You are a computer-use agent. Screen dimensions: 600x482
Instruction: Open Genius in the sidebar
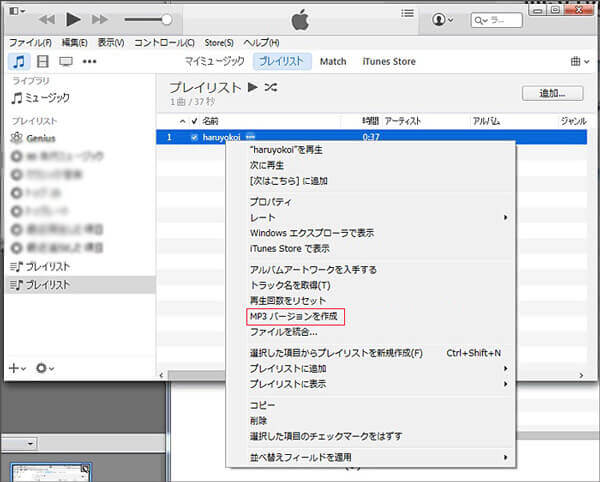(33, 138)
